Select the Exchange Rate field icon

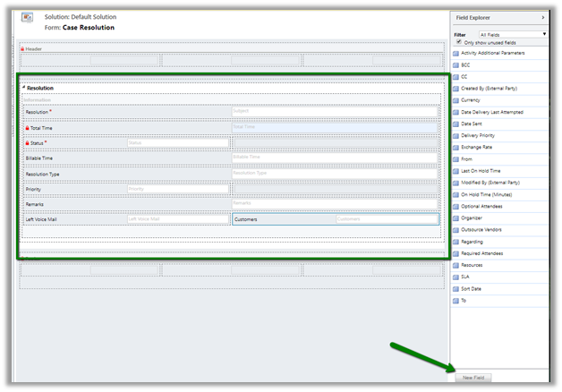pos(456,147)
